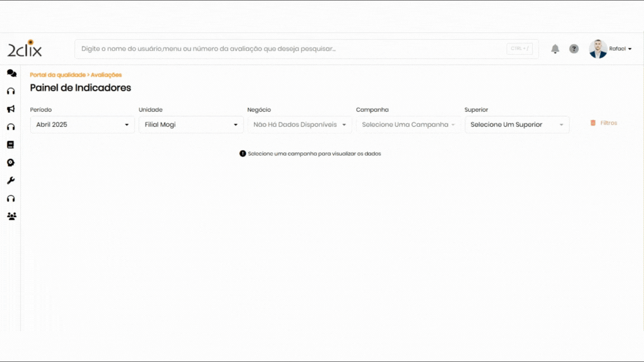The width and height of the screenshot is (644, 362).
Task: Open help with the question mark icon
Action: click(574, 49)
